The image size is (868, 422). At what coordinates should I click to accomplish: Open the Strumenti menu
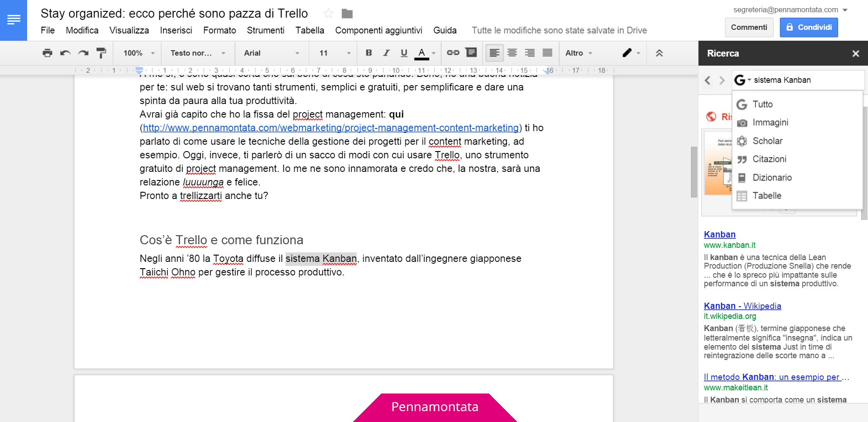point(266,30)
